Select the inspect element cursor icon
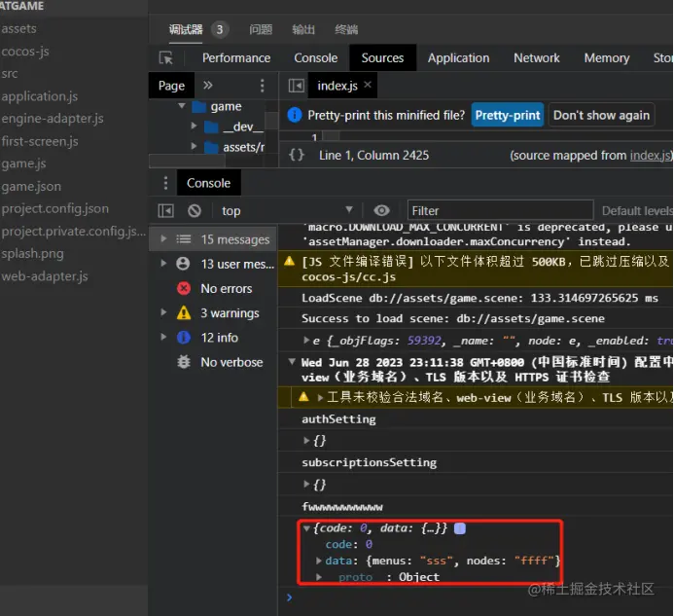 [x=166, y=58]
